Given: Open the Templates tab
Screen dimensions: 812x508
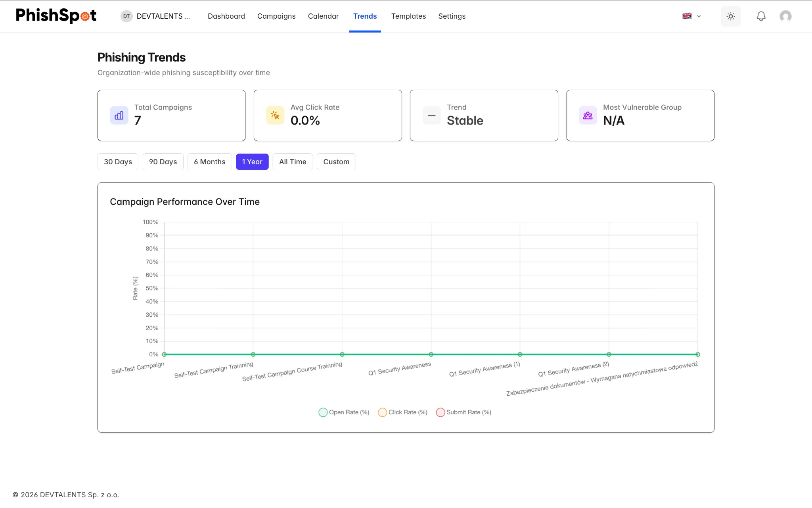Looking at the screenshot, I should click(408, 16).
